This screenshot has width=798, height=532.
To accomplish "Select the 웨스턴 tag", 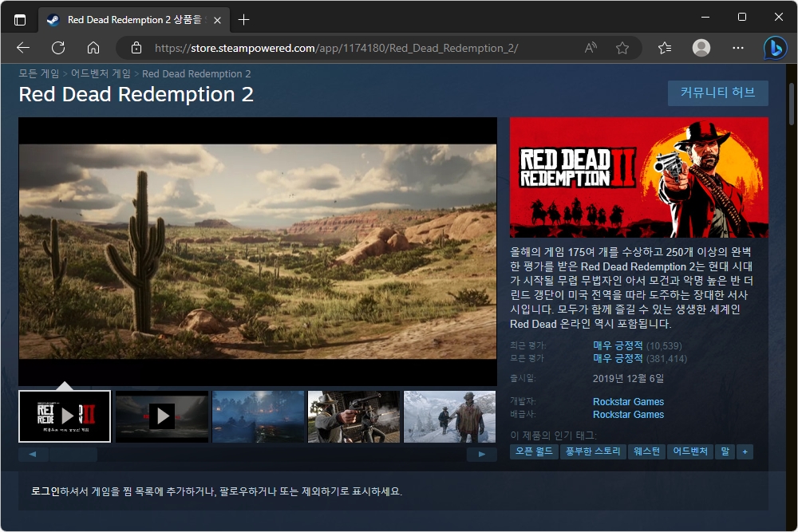I will click(x=646, y=451).
